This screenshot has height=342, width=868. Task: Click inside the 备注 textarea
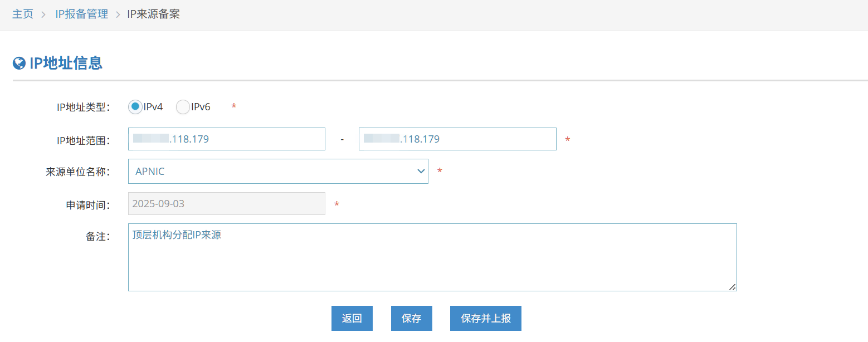pyautogui.click(x=432, y=257)
